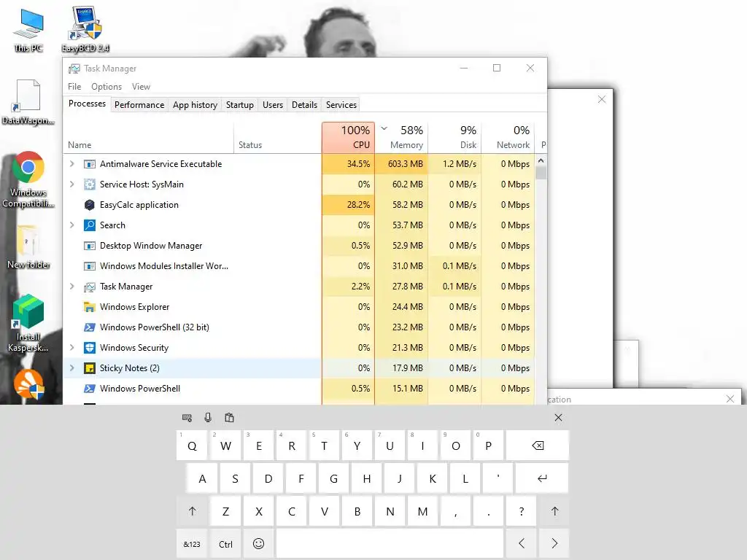Select the Processes tab

point(88,104)
